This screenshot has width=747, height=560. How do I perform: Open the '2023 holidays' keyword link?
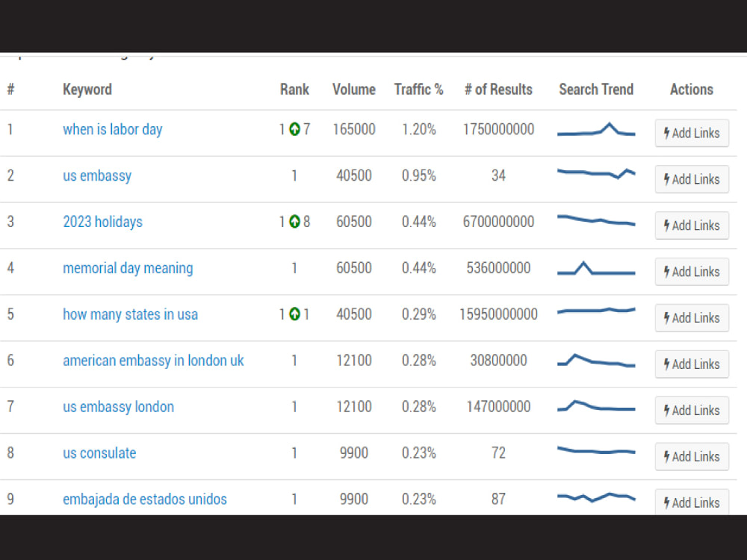[x=102, y=222]
